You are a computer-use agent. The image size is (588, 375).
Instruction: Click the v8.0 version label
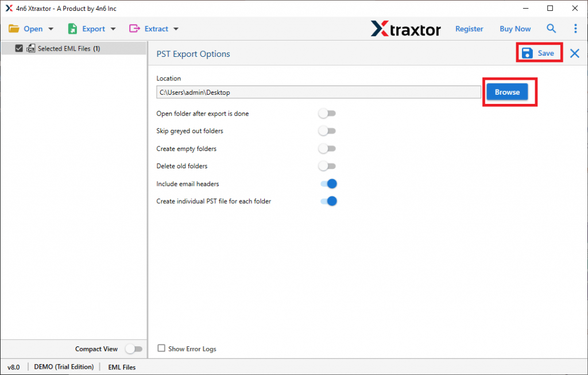pyautogui.click(x=14, y=367)
